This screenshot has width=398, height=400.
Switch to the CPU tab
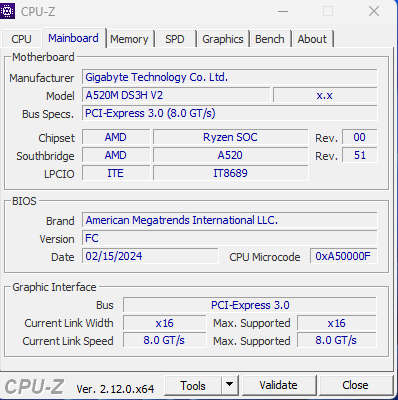coord(21,39)
